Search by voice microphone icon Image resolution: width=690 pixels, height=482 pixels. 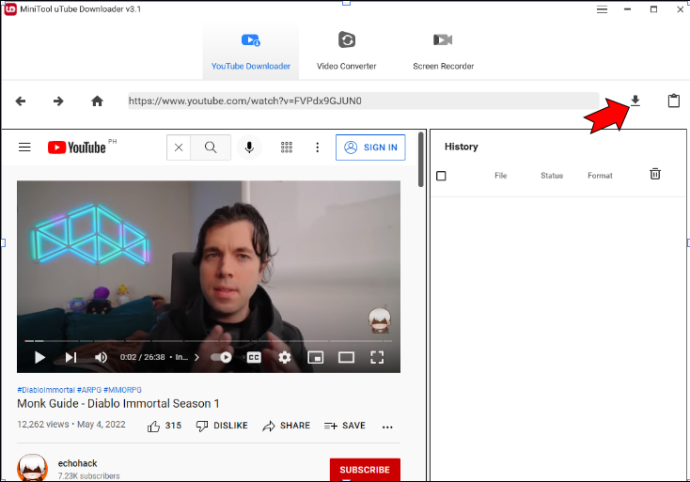249,147
